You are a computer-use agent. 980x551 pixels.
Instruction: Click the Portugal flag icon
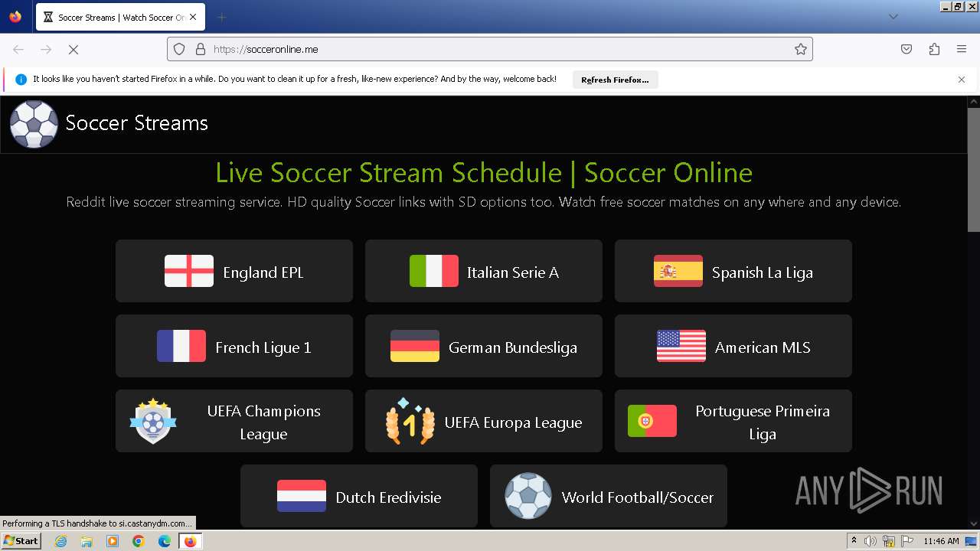pyautogui.click(x=652, y=421)
